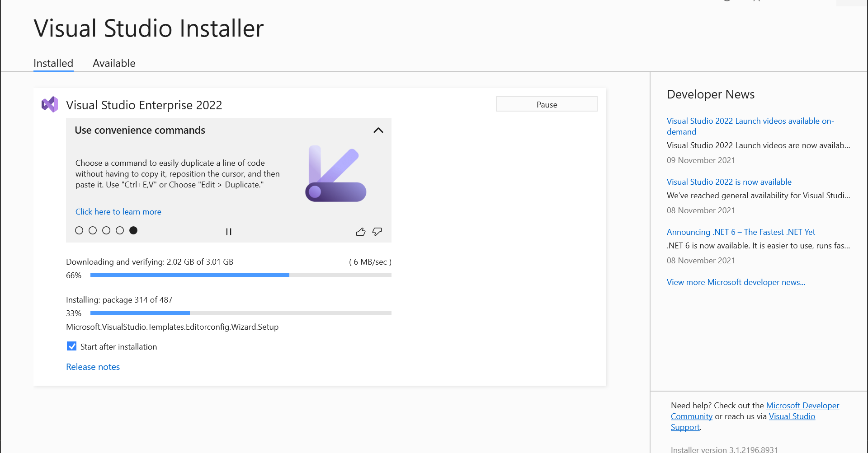
Task: Pause the Visual Studio installation
Action: [x=547, y=104]
